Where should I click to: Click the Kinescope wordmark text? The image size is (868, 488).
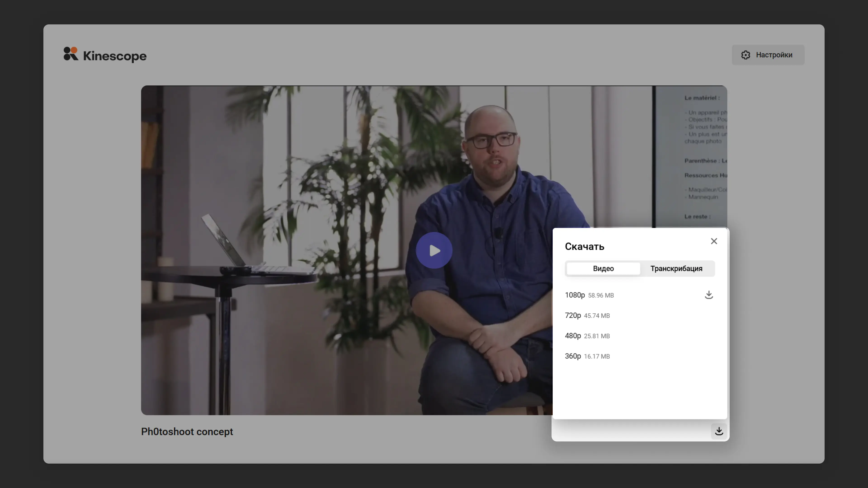tap(115, 56)
